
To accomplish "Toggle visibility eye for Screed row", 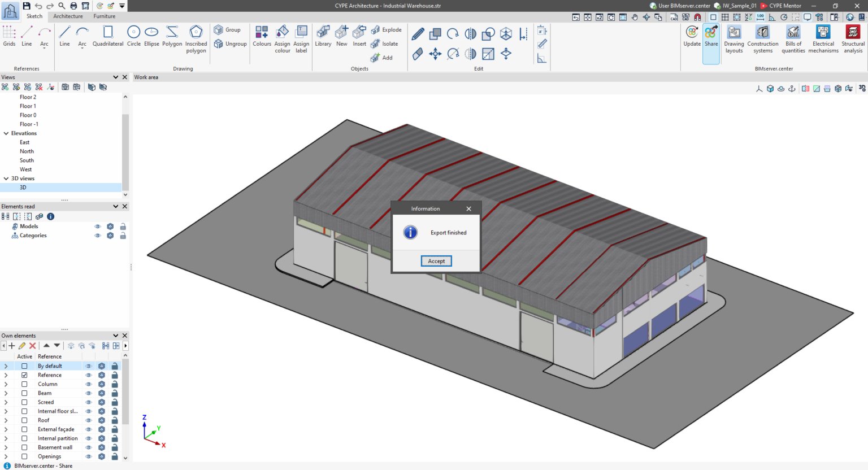I will (88, 402).
